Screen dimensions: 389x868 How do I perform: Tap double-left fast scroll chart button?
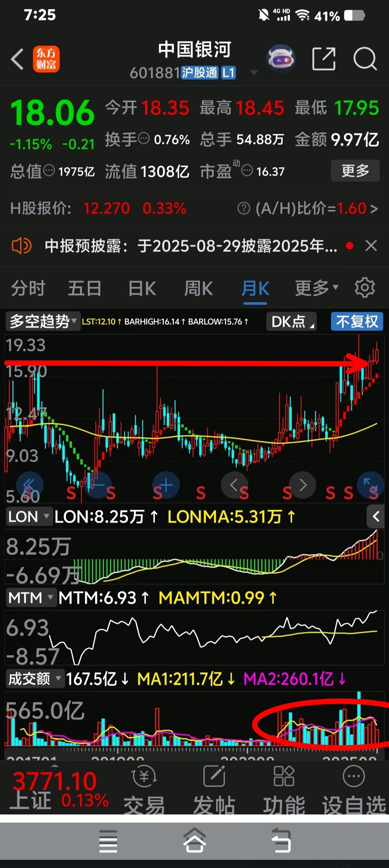(x=30, y=485)
